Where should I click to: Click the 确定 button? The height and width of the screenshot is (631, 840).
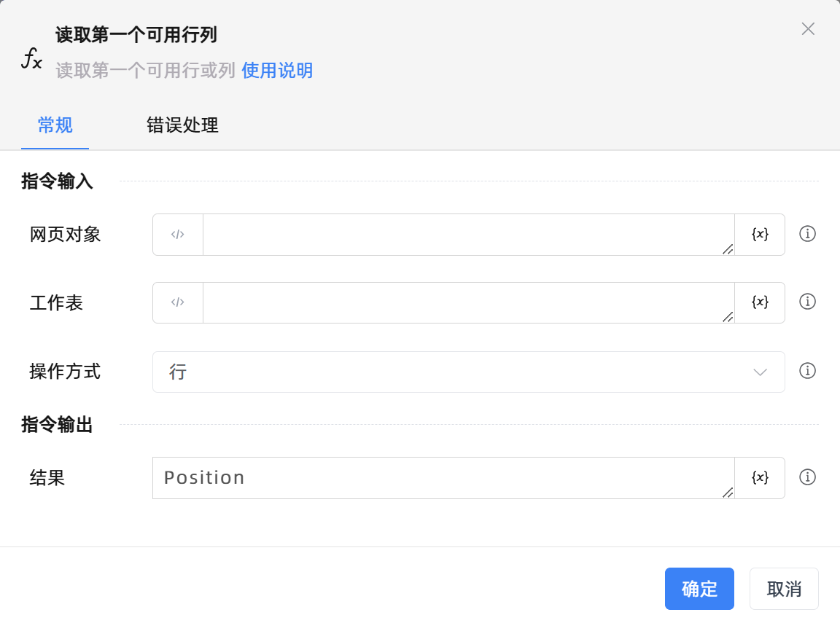(699, 589)
